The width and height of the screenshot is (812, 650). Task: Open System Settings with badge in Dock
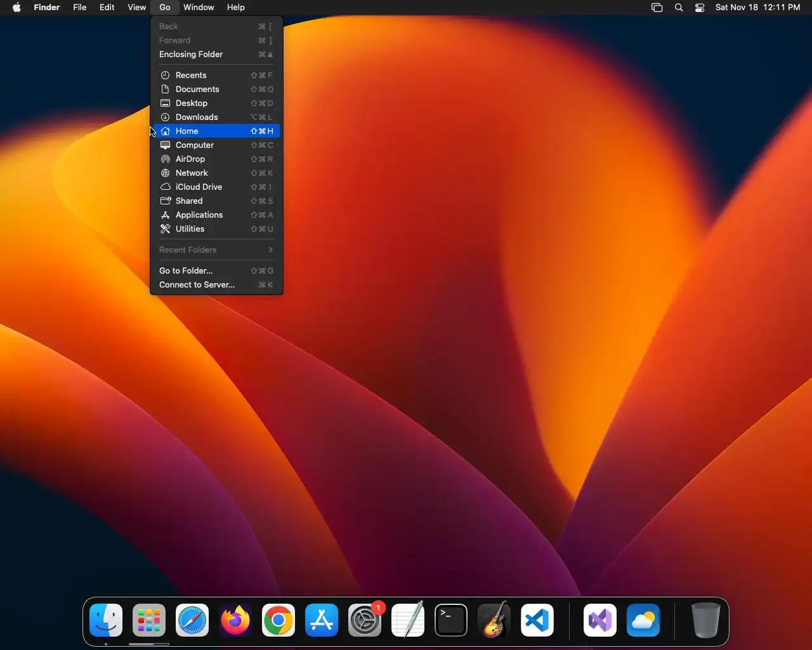tap(365, 620)
